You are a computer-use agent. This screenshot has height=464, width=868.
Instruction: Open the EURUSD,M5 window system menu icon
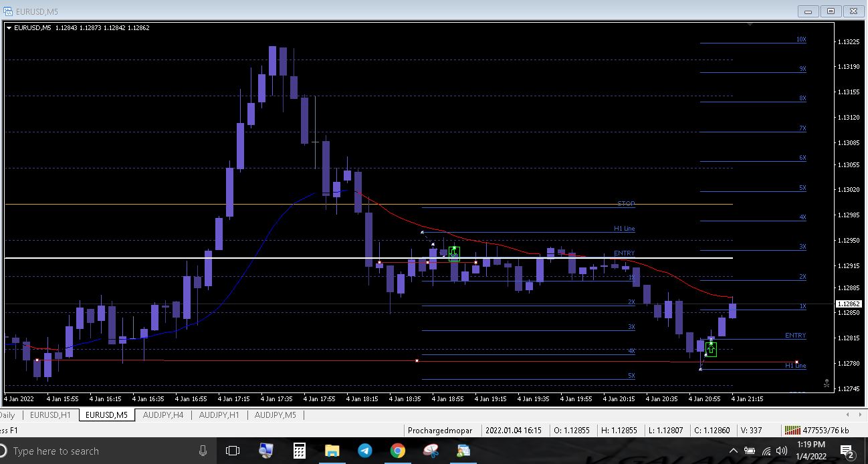[8, 11]
